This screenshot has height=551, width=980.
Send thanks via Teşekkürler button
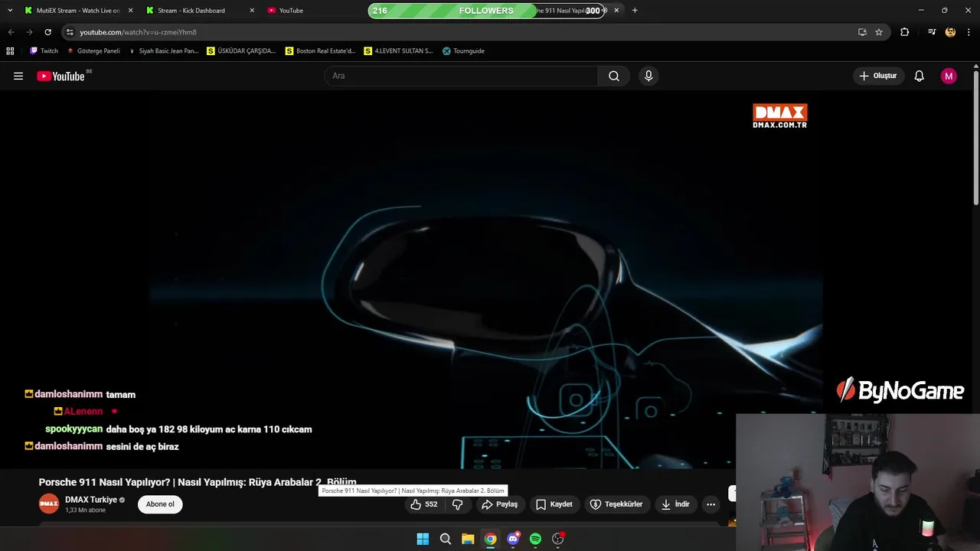616,504
